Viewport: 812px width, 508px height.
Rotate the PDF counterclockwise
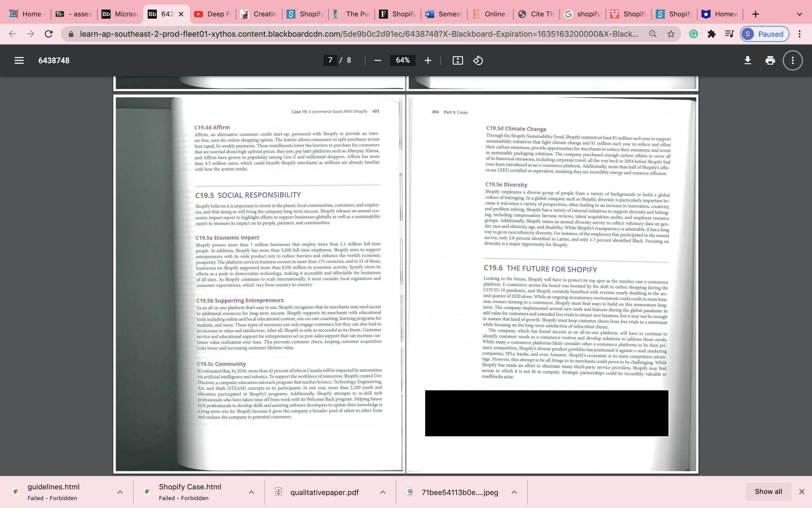[478, 60]
